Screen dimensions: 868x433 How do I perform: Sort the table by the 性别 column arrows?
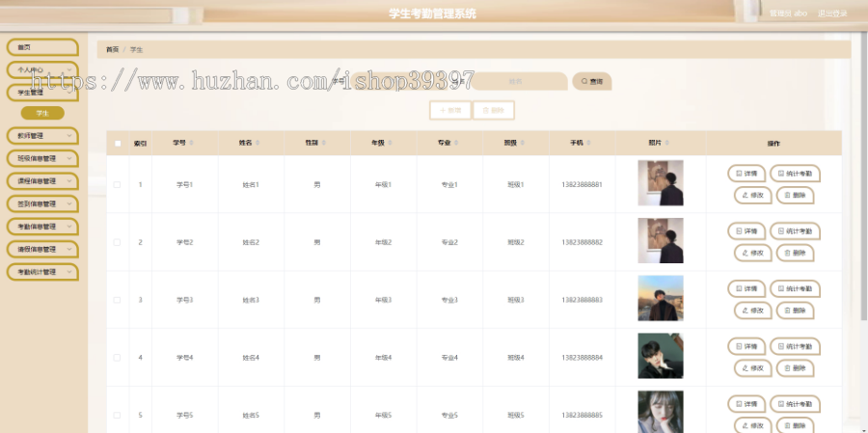pyautogui.click(x=324, y=143)
